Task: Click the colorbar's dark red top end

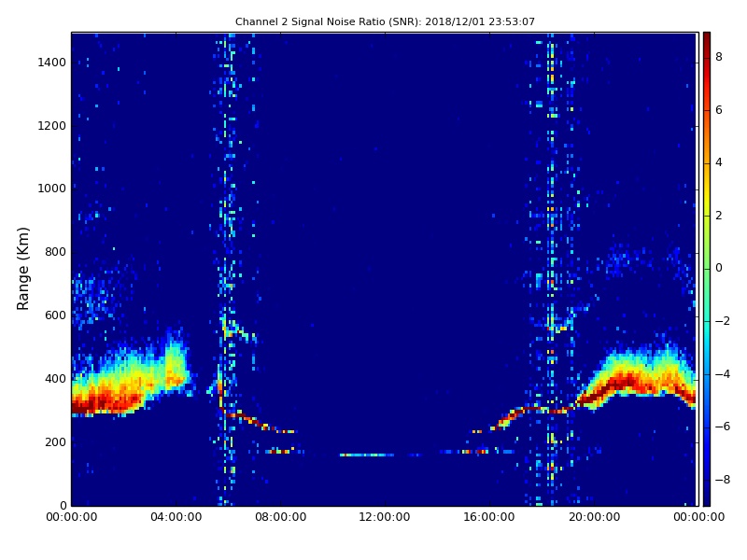Action: coord(706,35)
